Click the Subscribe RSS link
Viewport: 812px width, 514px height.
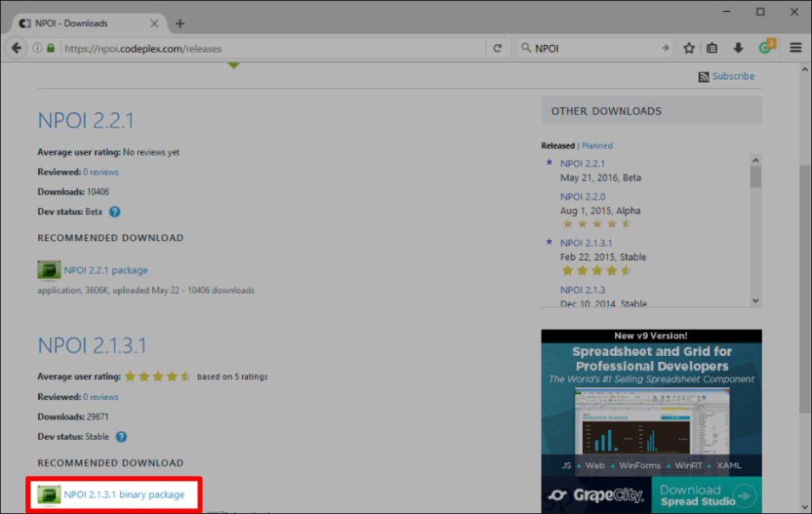(733, 76)
